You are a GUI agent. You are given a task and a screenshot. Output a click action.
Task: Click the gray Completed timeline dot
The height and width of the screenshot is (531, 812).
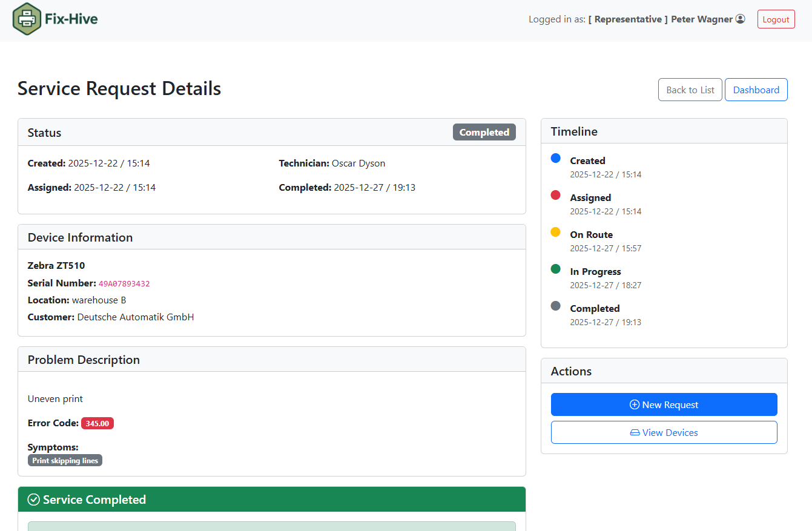555,306
